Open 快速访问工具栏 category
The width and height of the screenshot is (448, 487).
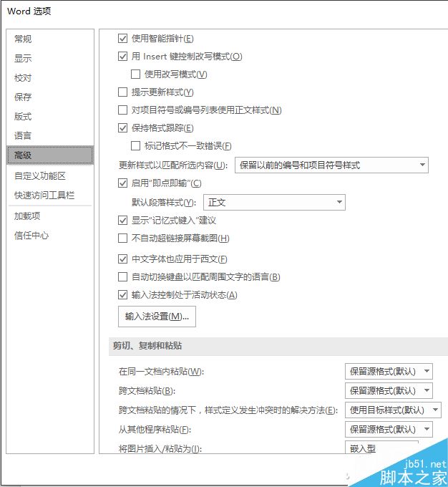(50, 196)
